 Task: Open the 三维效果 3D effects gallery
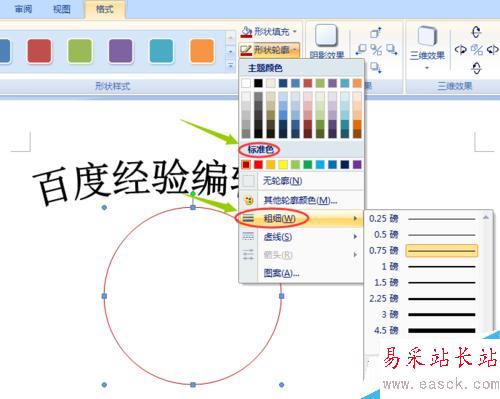click(x=427, y=47)
